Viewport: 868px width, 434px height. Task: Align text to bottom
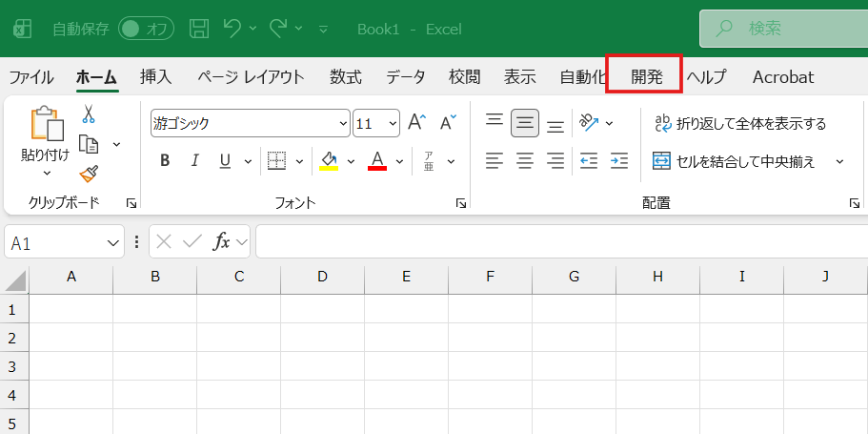555,124
